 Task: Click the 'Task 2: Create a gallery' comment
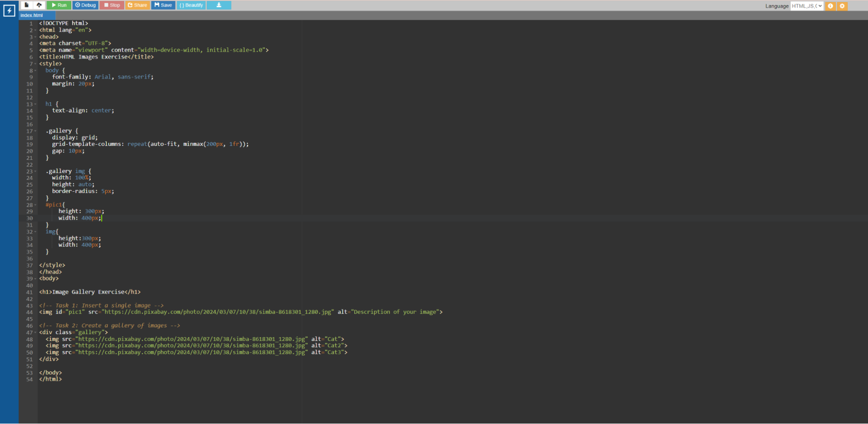click(109, 326)
